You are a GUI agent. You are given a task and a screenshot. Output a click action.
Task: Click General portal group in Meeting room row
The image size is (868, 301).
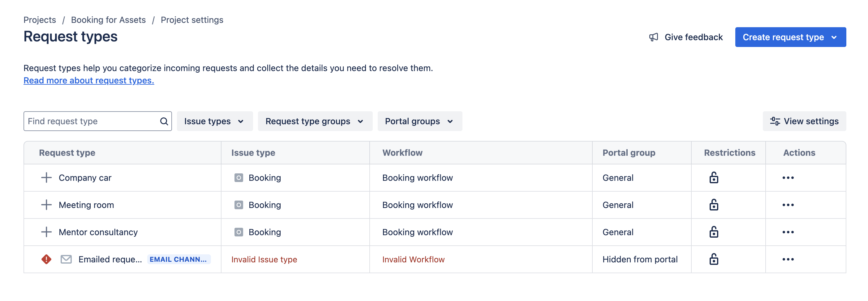coord(618,205)
